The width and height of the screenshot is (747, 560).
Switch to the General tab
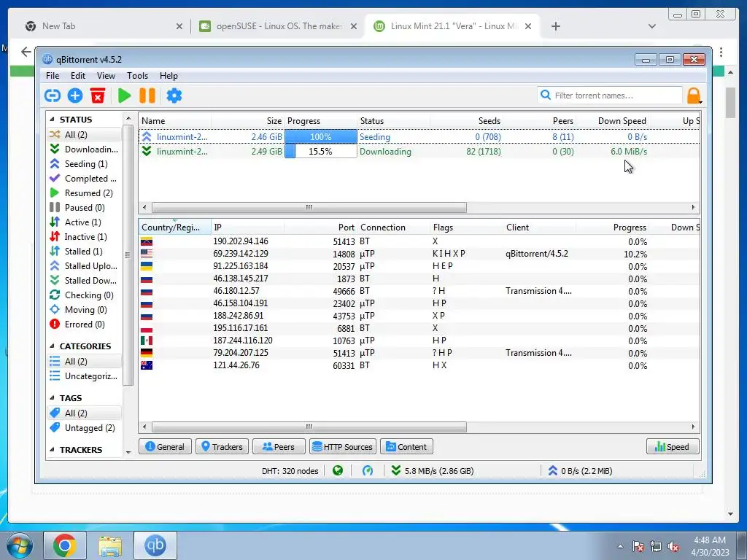click(x=165, y=447)
